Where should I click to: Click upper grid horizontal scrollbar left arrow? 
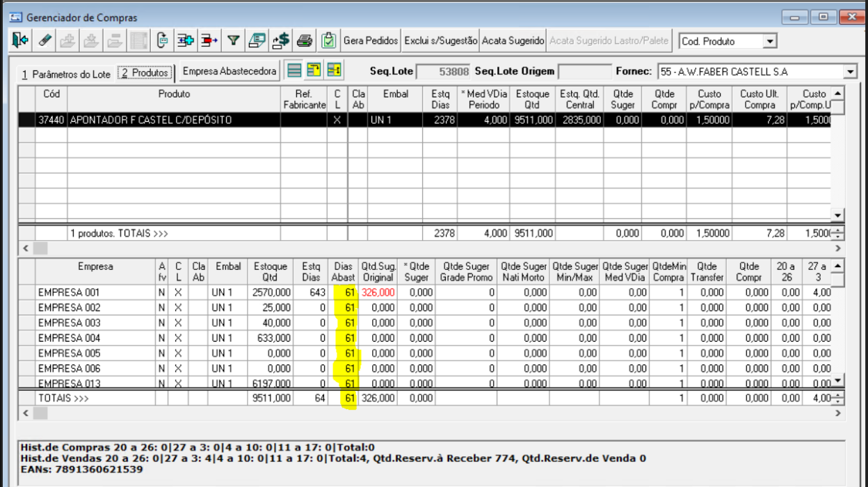tap(26, 248)
